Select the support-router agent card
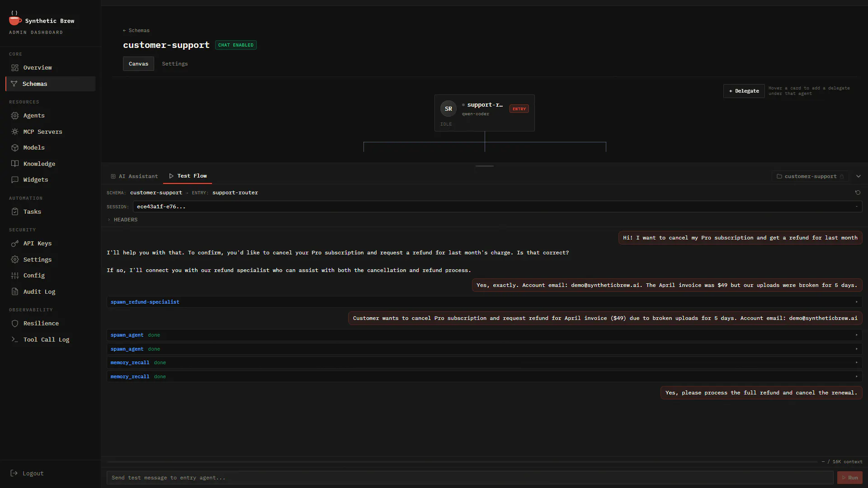The image size is (868, 488). point(484,113)
